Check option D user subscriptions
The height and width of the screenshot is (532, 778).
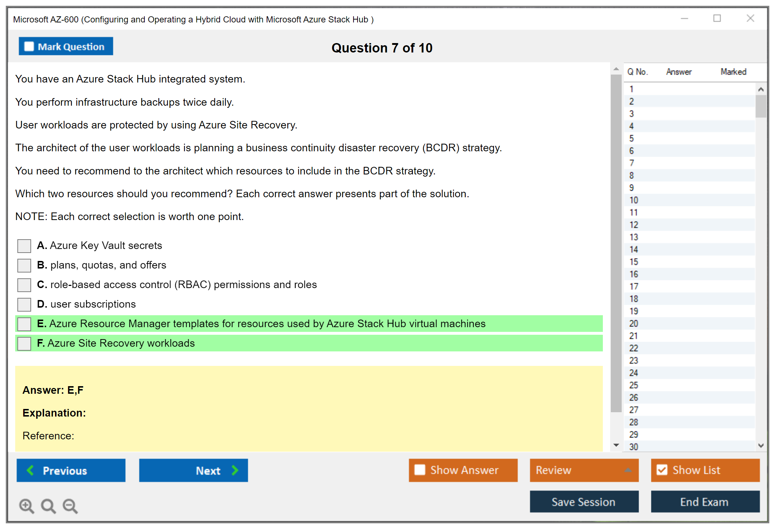24,304
